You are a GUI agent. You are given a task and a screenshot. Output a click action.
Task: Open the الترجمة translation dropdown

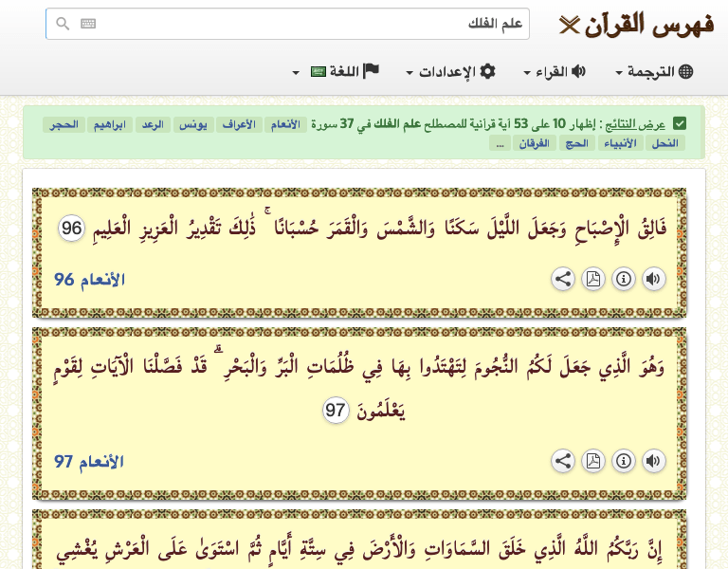click(655, 71)
